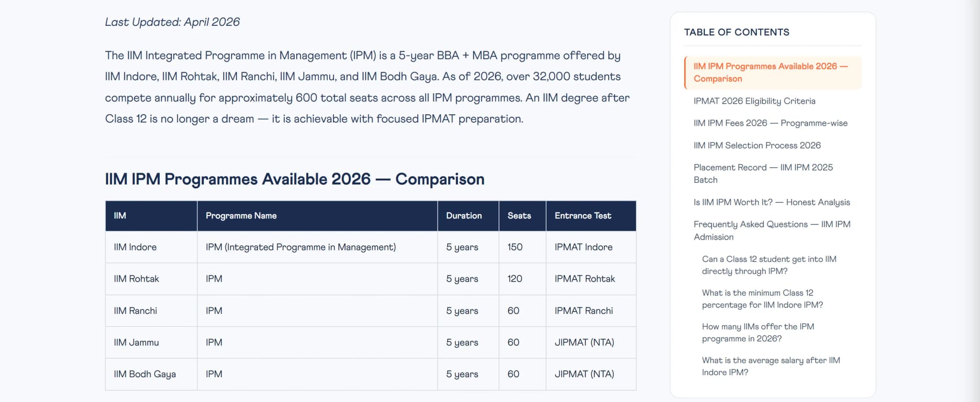Select "JIPMAT (NTA)" in the IIM Jammu row
The image size is (980, 402).
point(591,343)
